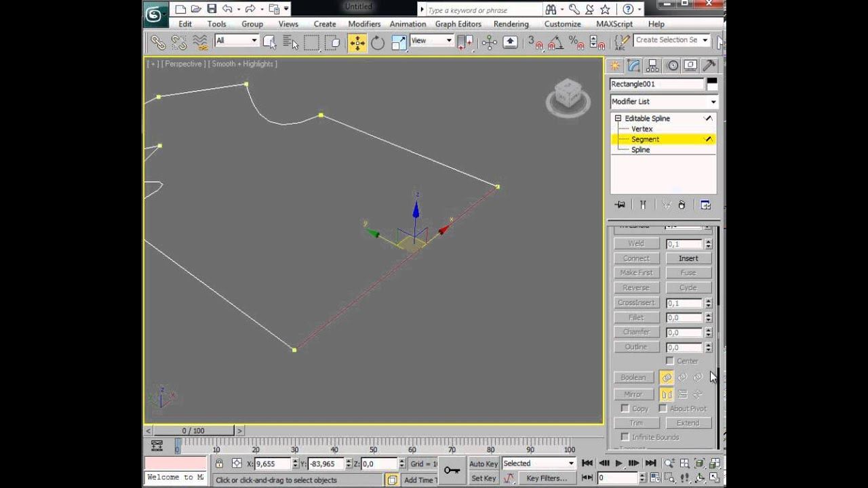868x488 pixels.
Task: Click the Insert button
Action: click(x=688, y=258)
